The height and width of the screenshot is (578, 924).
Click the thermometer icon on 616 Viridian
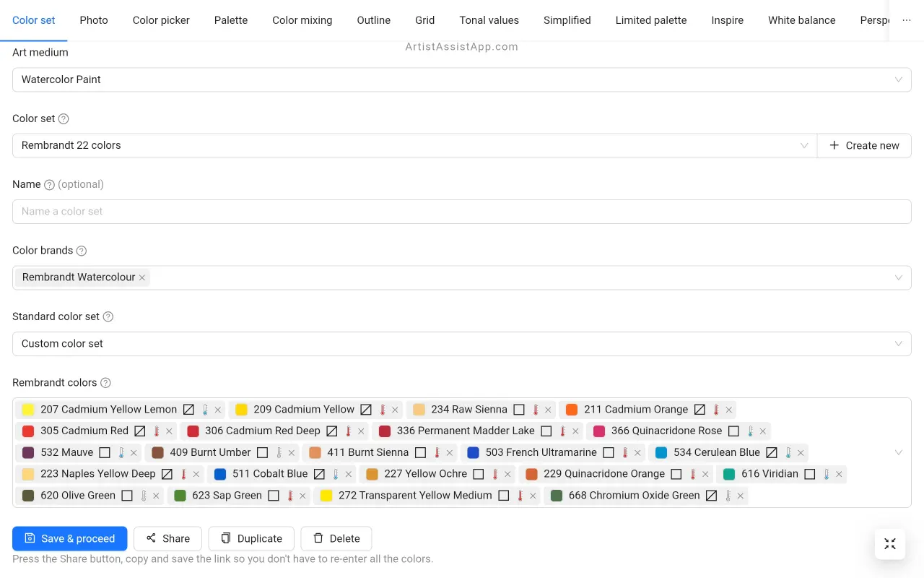tap(827, 474)
